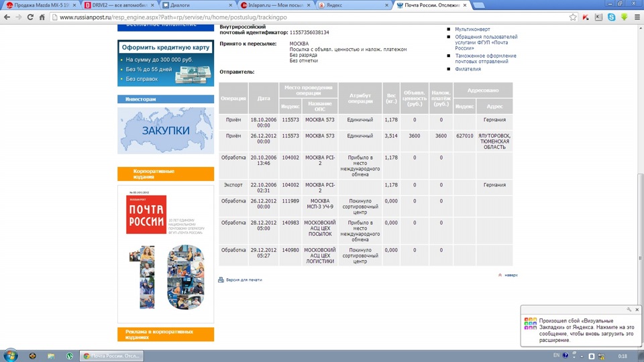This screenshot has height=362, width=644.
Task: Click the taskbar clock showing 0:18
Action: coord(623,356)
